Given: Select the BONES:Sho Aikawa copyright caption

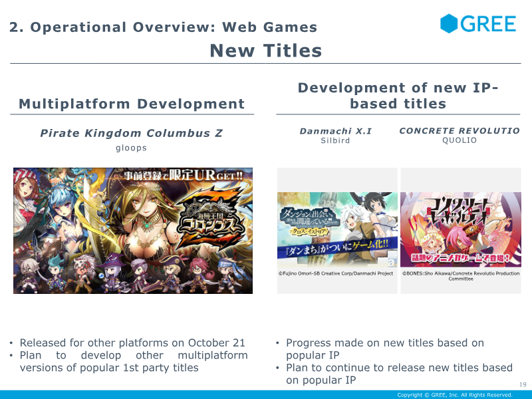Looking at the screenshot, I should (461, 276).
